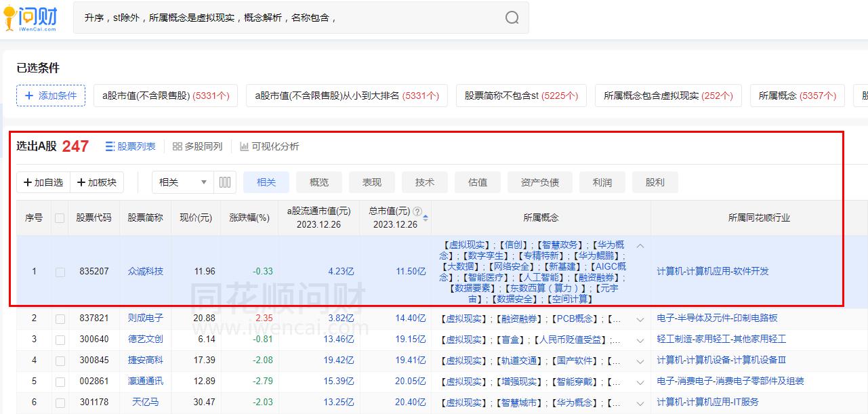Click the 股票代码 column header
The image size is (868, 414).
[94, 218]
